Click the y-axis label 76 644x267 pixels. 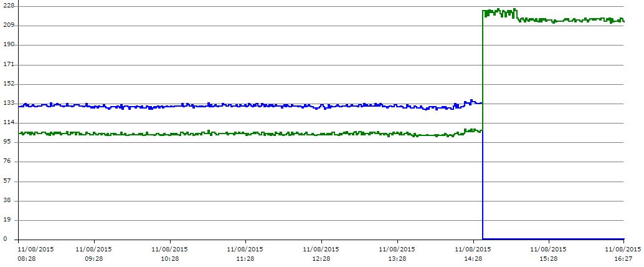tap(6, 162)
